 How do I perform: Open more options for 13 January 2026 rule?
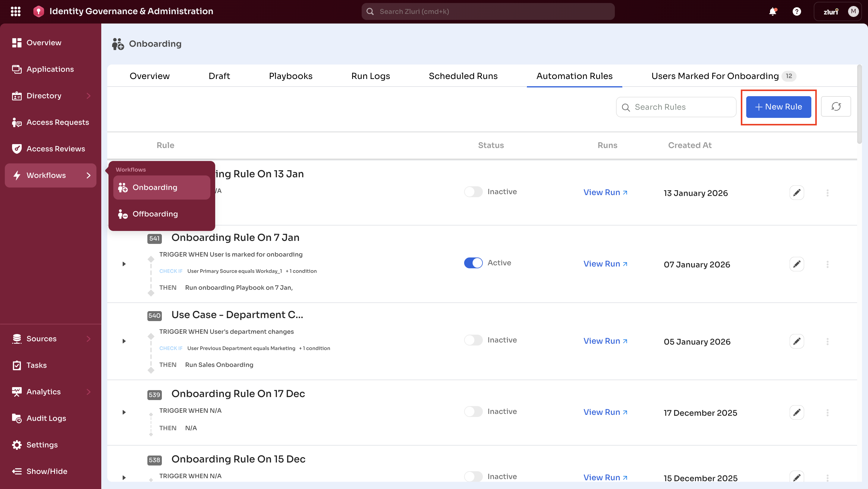point(827,193)
